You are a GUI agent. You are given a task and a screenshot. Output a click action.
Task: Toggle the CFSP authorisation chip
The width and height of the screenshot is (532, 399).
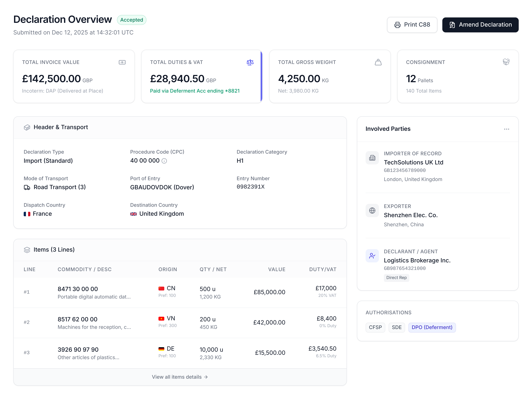click(375, 327)
